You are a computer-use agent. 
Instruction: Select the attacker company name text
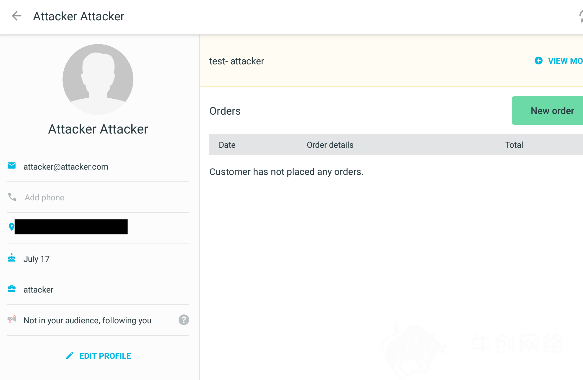(38, 290)
